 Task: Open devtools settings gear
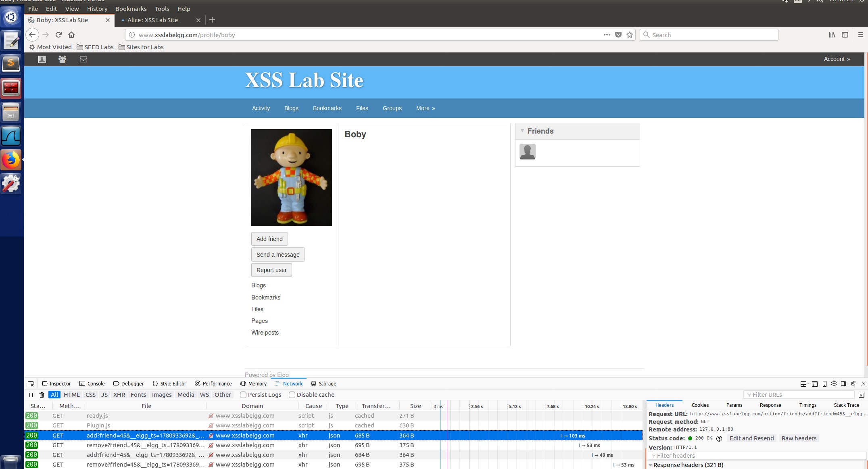pos(834,383)
